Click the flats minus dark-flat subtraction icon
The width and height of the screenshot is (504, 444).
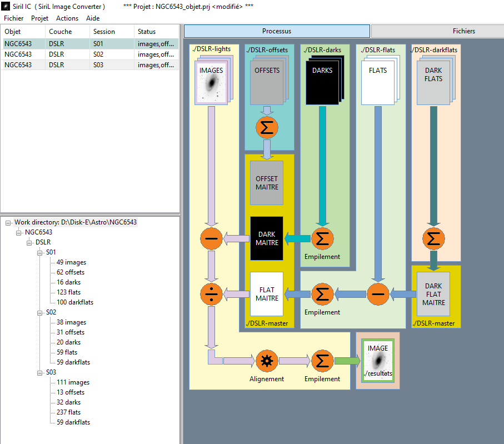[x=378, y=294]
